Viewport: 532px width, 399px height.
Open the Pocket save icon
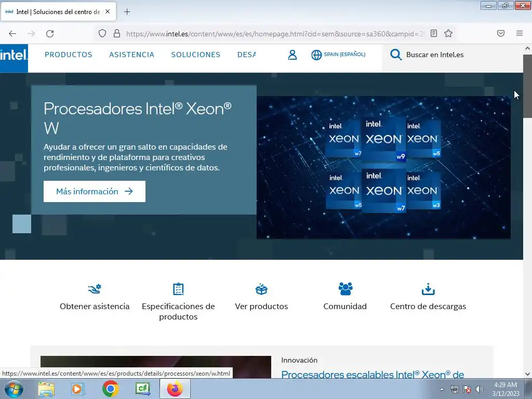(x=501, y=33)
